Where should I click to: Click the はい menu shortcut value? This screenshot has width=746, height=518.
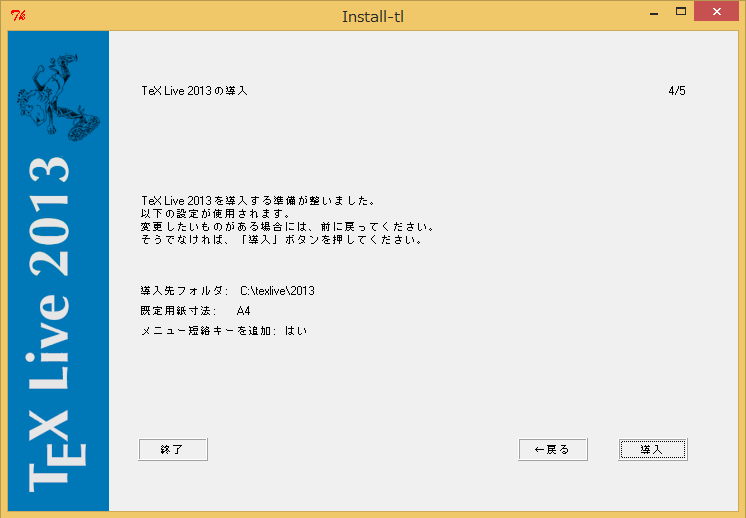click(x=296, y=330)
